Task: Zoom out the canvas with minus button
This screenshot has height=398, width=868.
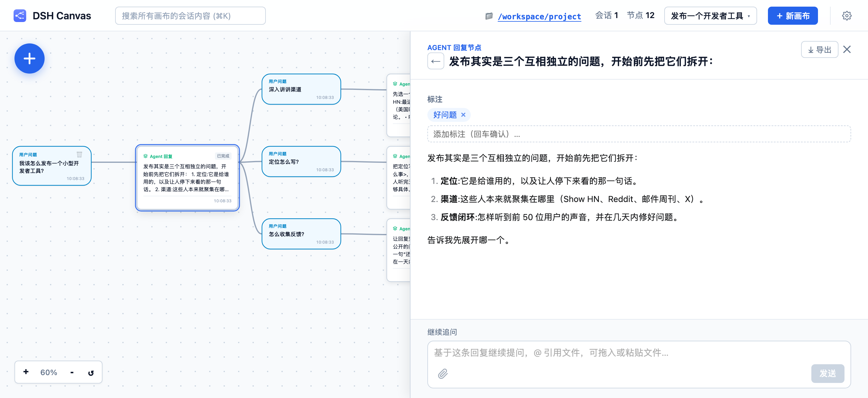Action: (72, 372)
